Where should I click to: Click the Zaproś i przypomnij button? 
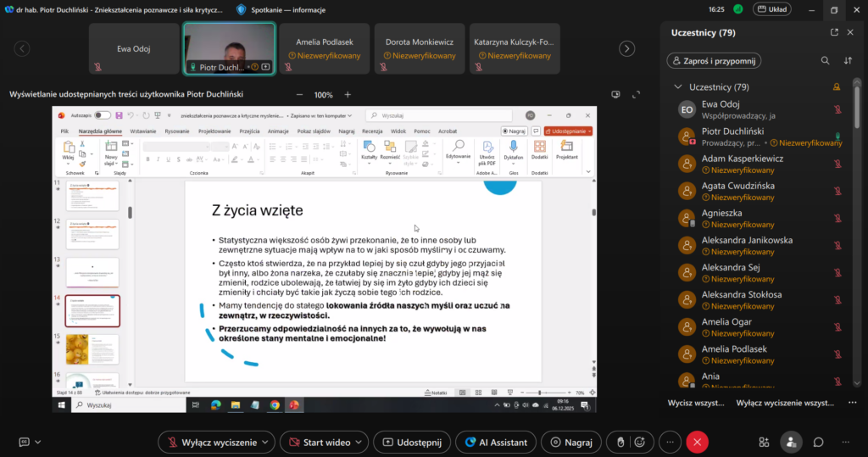(x=714, y=61)
